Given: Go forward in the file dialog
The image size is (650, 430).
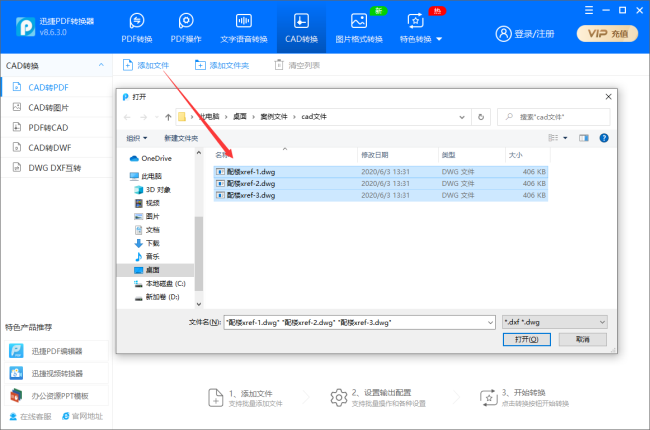Looking at the screenshot, I should point(143,117).
